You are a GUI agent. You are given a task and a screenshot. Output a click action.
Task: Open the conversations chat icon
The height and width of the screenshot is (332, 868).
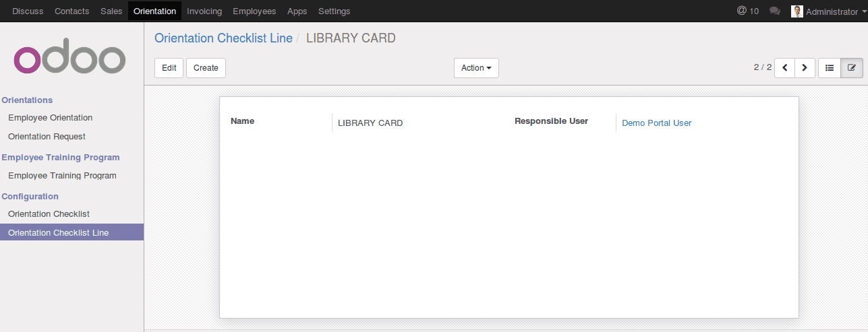tap(775, 11)
